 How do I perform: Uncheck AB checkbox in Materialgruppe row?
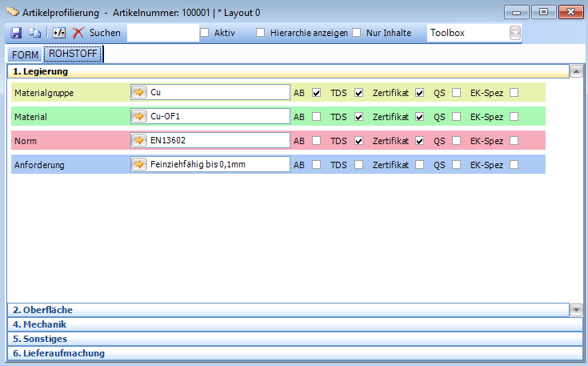pyautogui.click(x=317, y=93)
